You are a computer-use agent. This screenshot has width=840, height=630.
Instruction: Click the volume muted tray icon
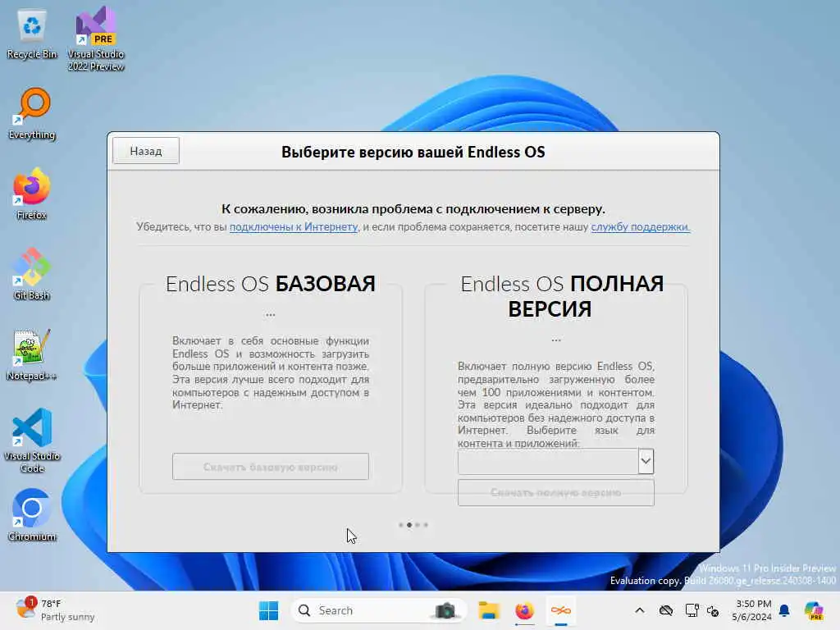click(x=713, y=610)
